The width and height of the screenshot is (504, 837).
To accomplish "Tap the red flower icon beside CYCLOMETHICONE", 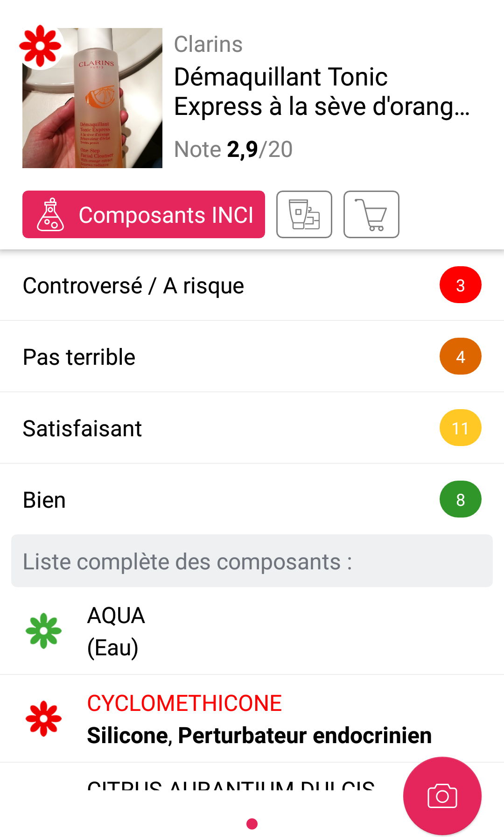I will point(43,719).
